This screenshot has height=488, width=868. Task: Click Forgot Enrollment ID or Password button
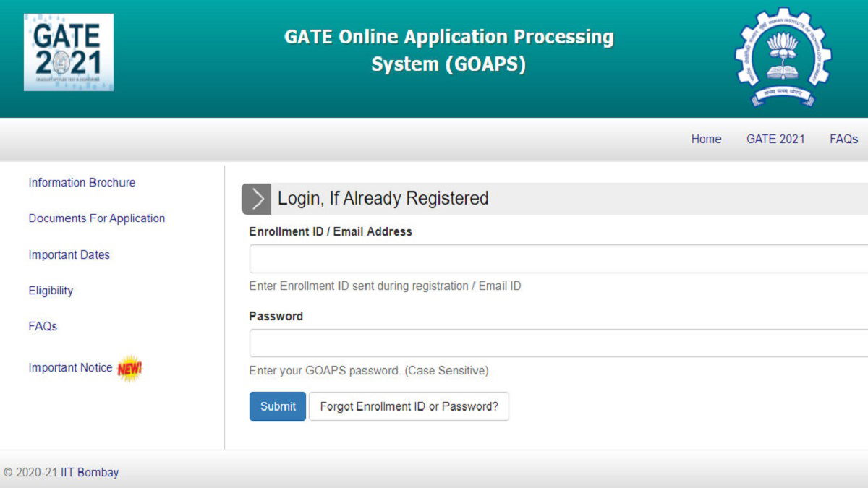tap(409, 406)
